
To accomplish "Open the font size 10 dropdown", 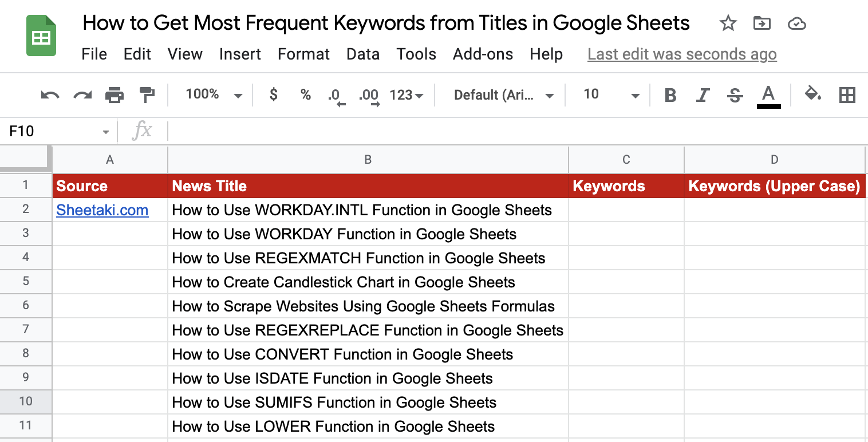I will coord(610,95).
